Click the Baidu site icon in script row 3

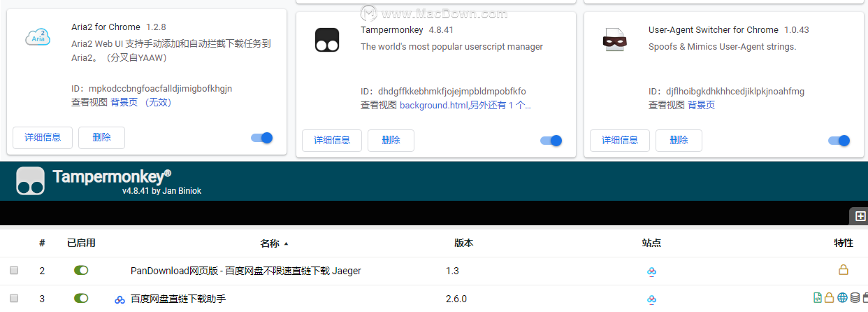[651, 299]
